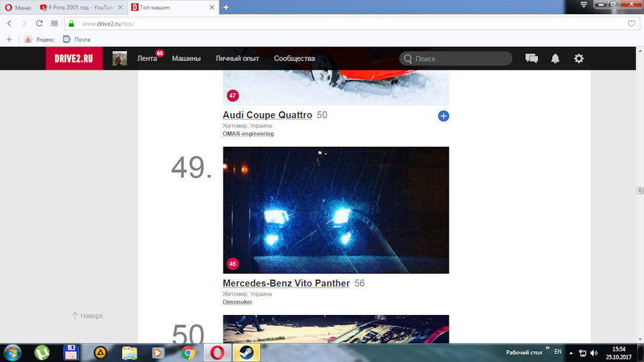The image size is (644, 362).
Task: Open the rank 50 car photo
Action: 336,329
